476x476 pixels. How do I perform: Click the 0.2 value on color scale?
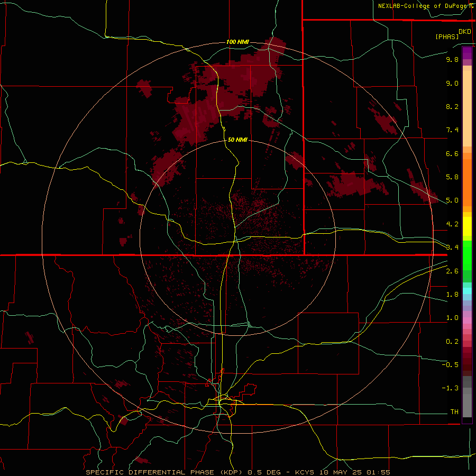click(452, 342)
